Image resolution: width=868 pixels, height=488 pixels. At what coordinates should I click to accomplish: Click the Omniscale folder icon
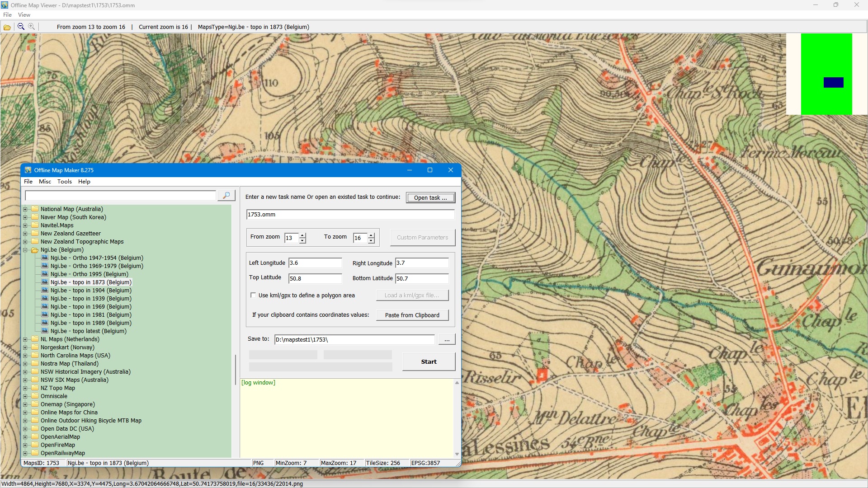point(35,396)
